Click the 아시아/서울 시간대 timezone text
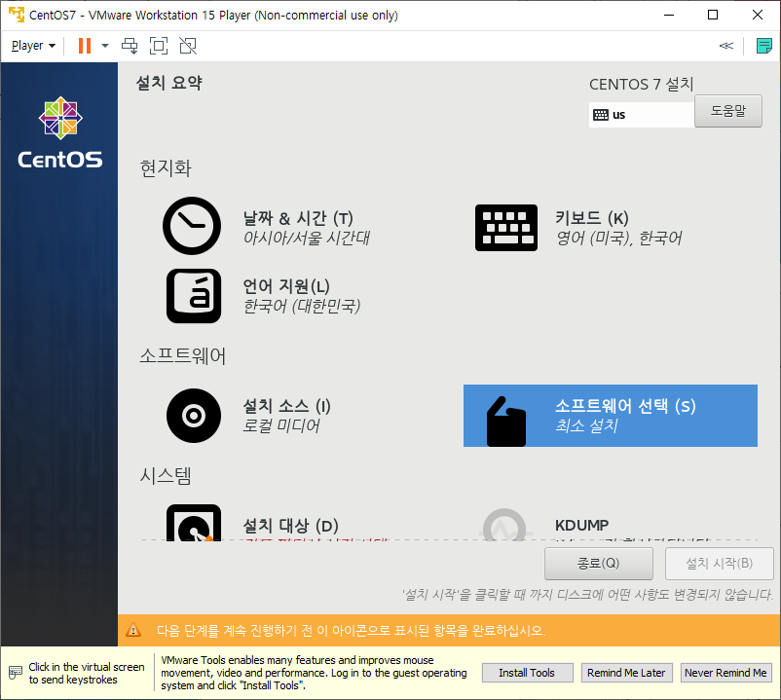This screenshot has height=700, width=781. click(307, 238)
